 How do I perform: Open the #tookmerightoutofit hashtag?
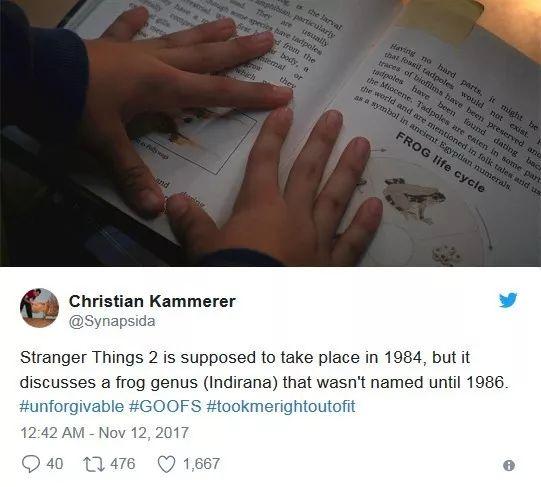281,406
